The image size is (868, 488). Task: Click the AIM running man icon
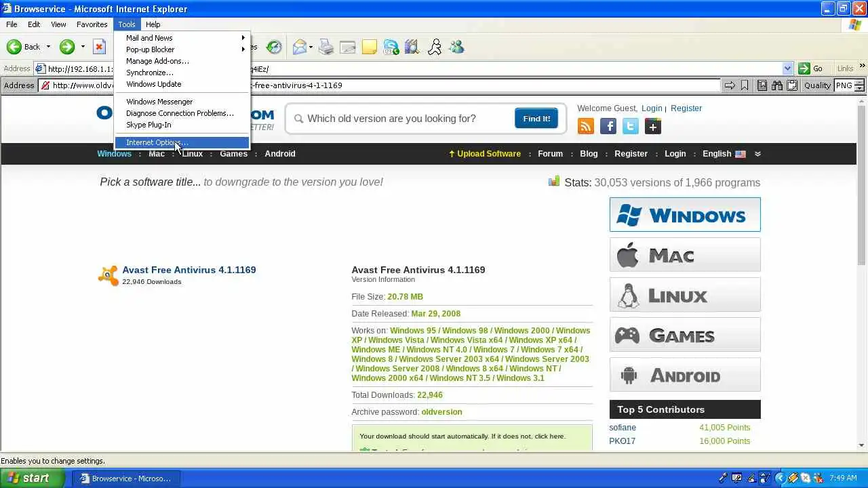tap(435, 47)
